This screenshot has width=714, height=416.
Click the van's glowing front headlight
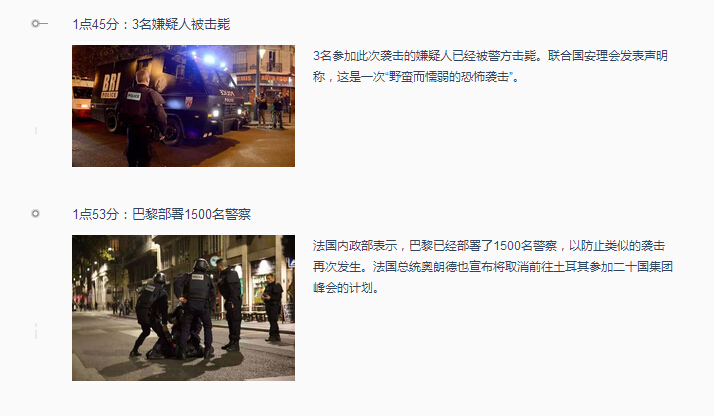point(216,112)
